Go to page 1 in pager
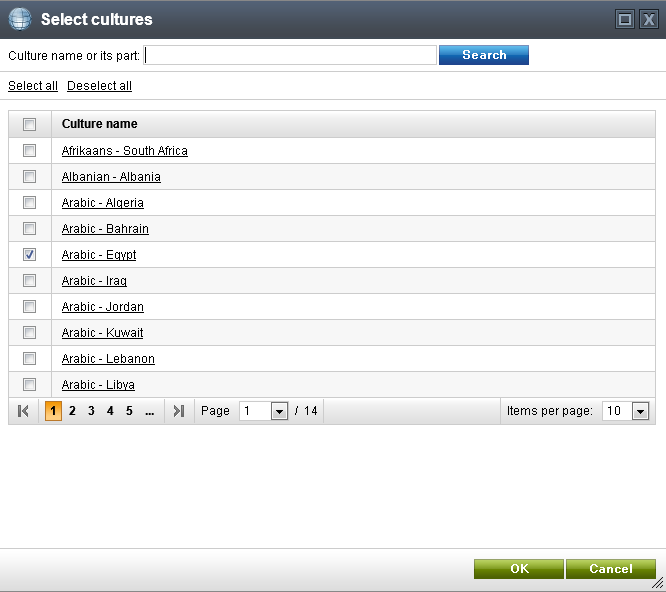Screen dimensions: 666x592 click(x=53, y=411)
